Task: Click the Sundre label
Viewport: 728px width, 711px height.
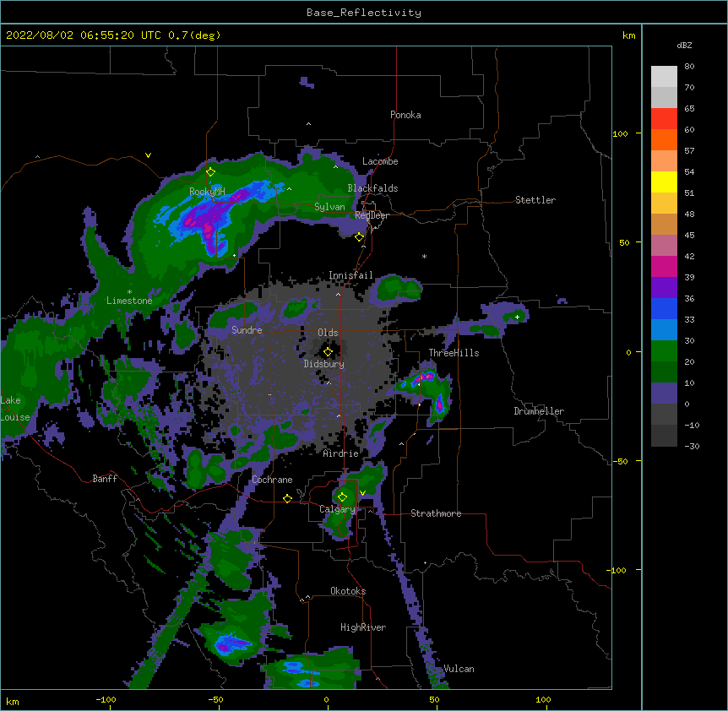Action: pyautogui.click(x=247, y=330)
